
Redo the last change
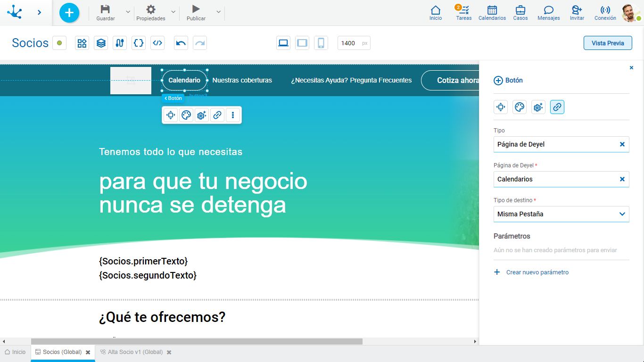[x=200, y=43]
